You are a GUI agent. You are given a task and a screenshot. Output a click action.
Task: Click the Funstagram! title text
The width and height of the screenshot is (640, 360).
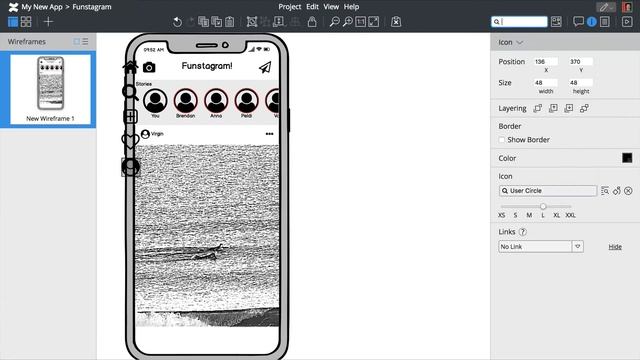point(207,66)
